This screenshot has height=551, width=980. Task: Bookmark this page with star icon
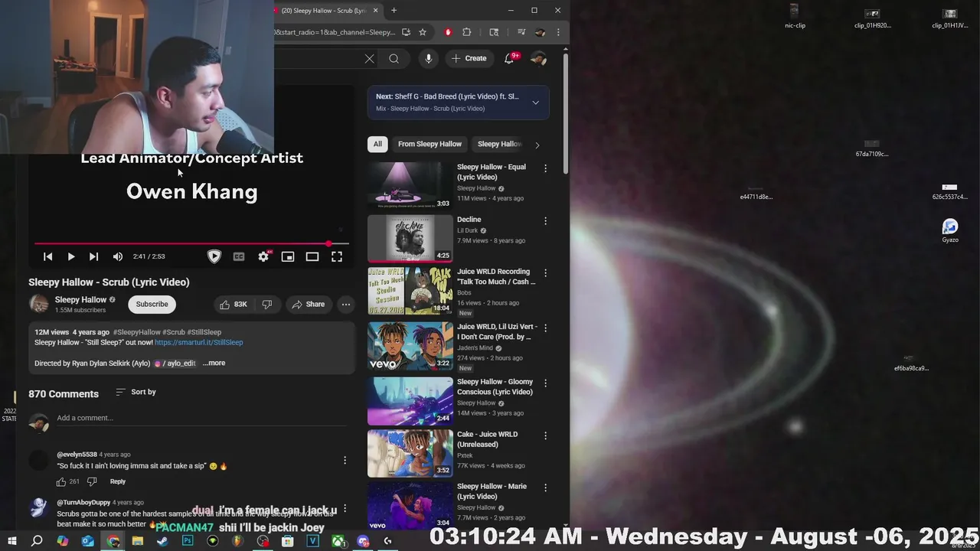(x=422, y=32)
